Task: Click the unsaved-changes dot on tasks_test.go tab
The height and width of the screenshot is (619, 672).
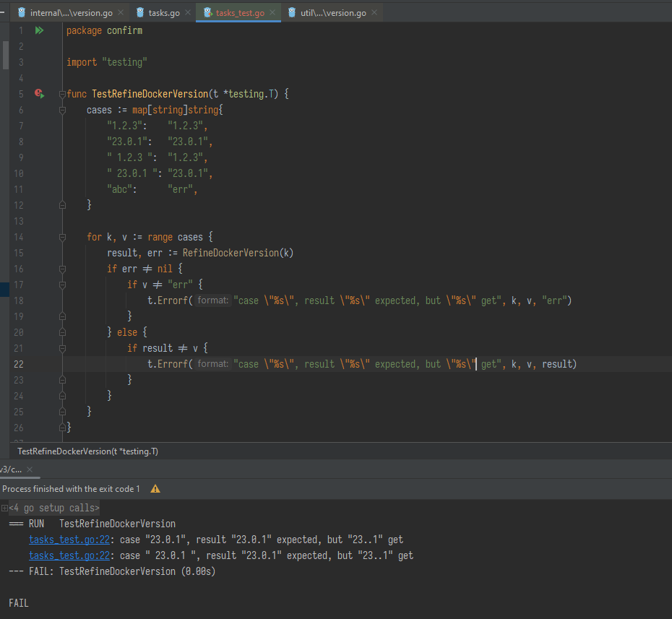Action: [210, 12]
